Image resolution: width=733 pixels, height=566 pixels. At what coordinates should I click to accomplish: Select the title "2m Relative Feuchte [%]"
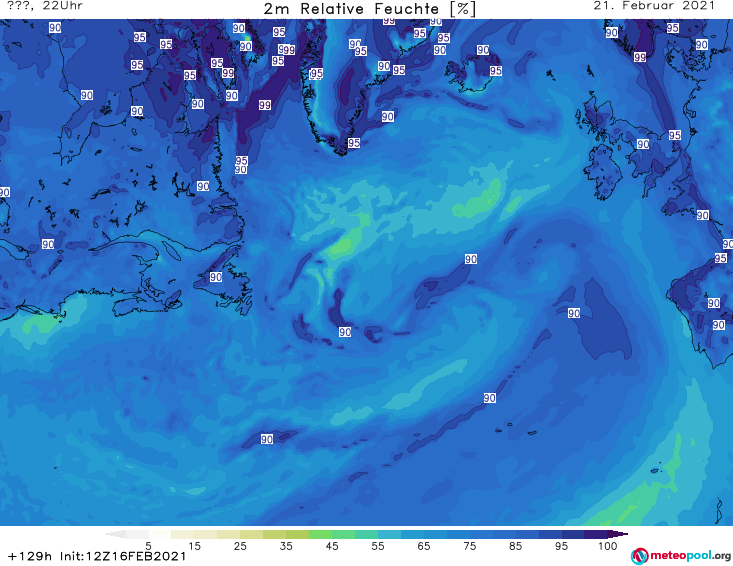click(369, 9)
